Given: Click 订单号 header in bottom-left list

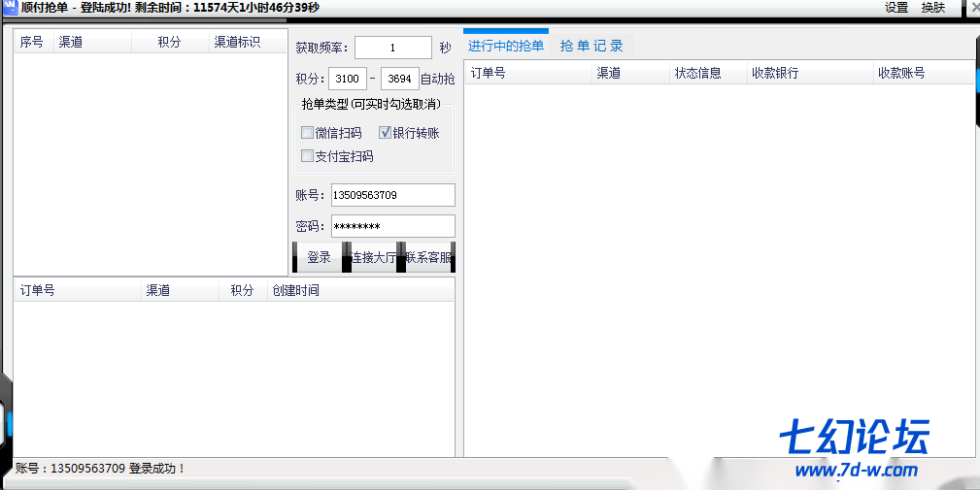Looking at the screenshot, I should [x=78, y=290].
